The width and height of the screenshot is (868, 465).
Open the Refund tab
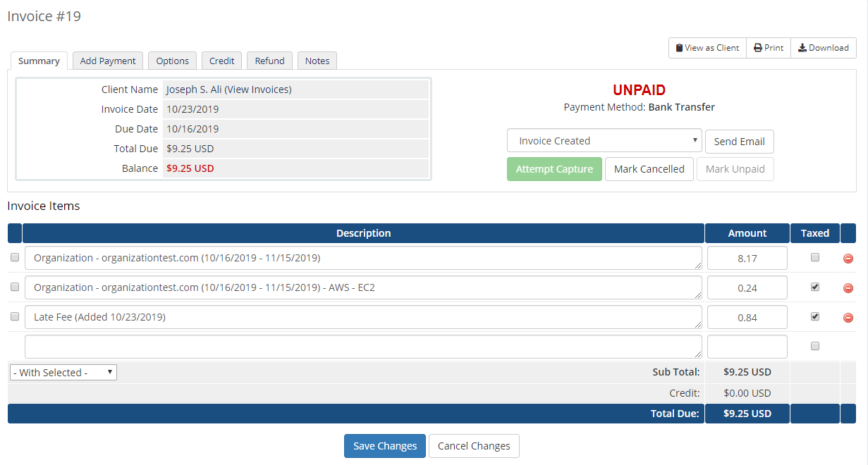tap(270, 61)
